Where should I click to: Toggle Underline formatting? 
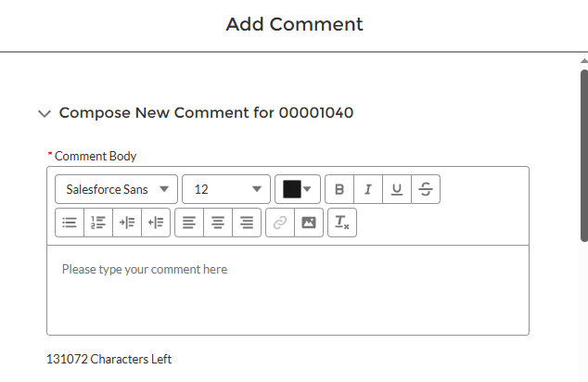click(397, 189)
